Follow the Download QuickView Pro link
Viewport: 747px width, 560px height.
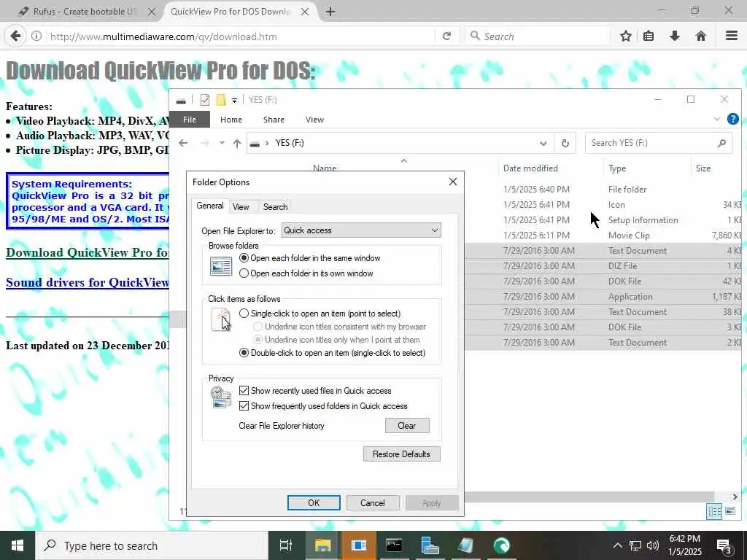[88, 252]
